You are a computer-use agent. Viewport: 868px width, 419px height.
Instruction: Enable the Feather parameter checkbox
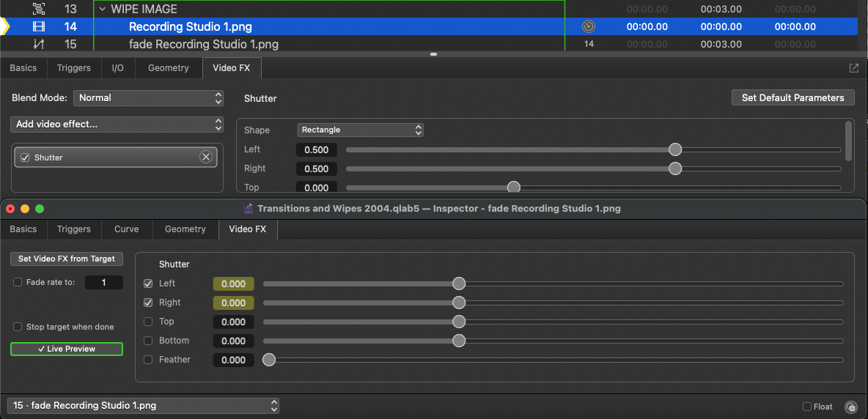click(x=148, y=360)
